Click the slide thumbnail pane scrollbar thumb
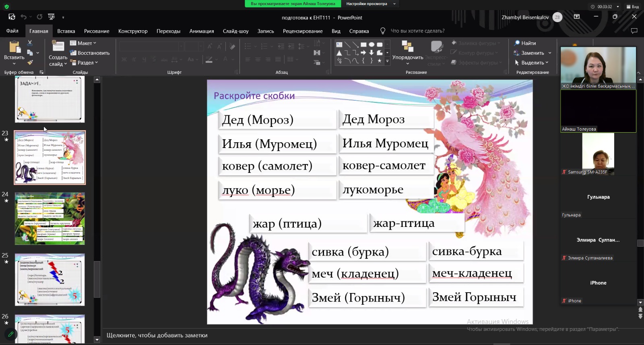Image resolution: width=644 pixels, height=345 pixels. pyautogui.click(x=97, y=279)
